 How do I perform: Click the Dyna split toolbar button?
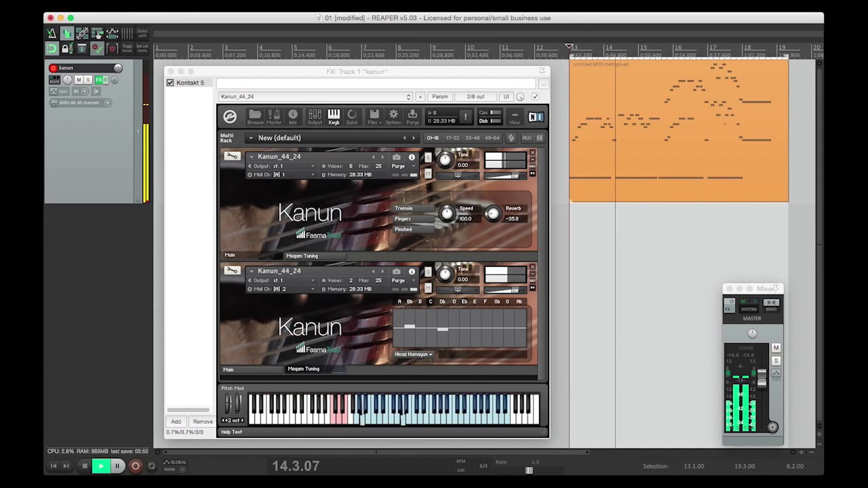[x=142, y=33]
